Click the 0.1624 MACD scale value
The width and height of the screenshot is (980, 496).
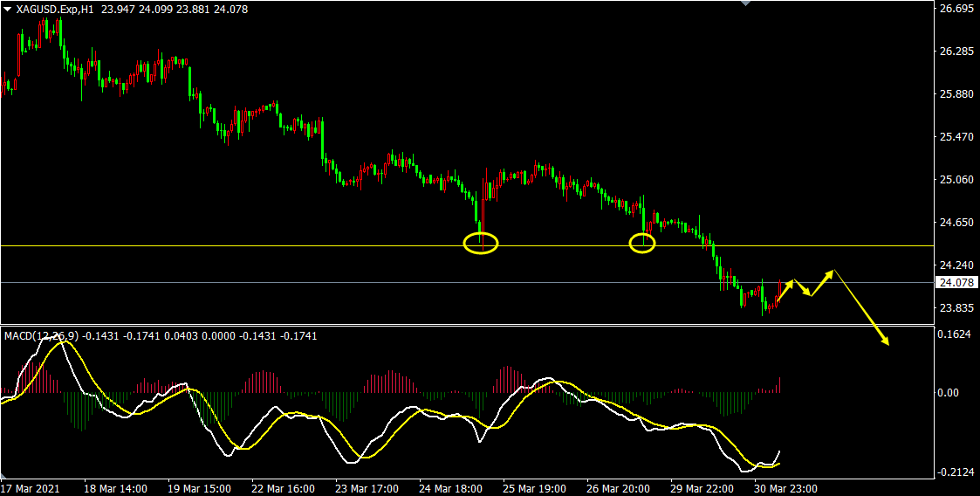tap(955, 334)
